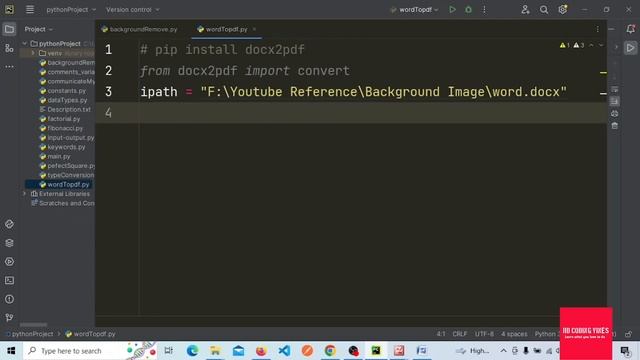Open the line separator CRLF selector
Image resolution: width=640 pixels, height=360 pixels.
tap(460, 334)
